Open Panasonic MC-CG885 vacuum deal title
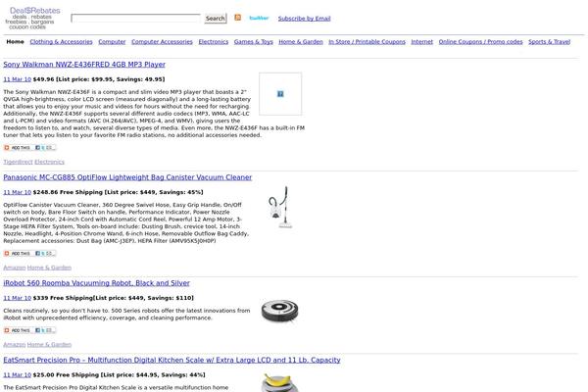Image resolution: width=588 pixels, height=392 pixels. coord(127,177)
